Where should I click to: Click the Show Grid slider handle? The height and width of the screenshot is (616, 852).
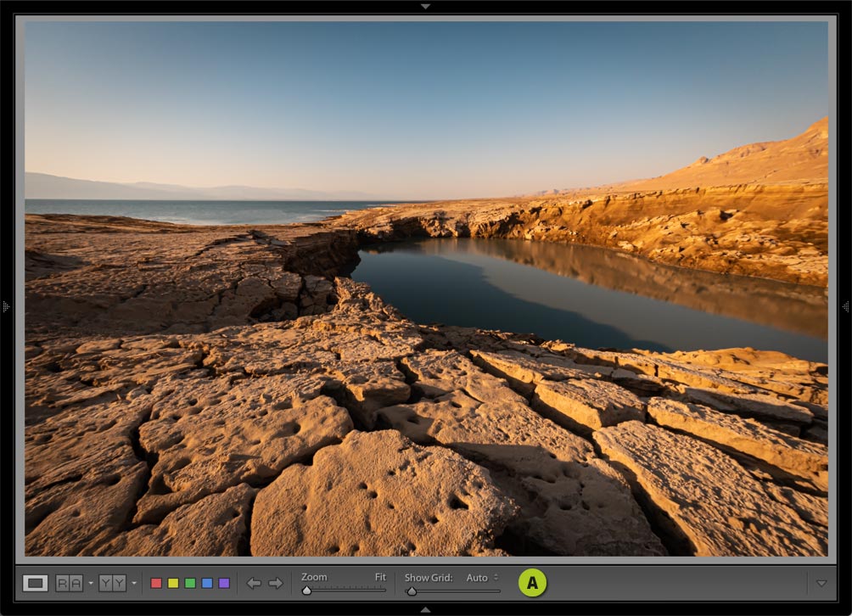(412, 591)
